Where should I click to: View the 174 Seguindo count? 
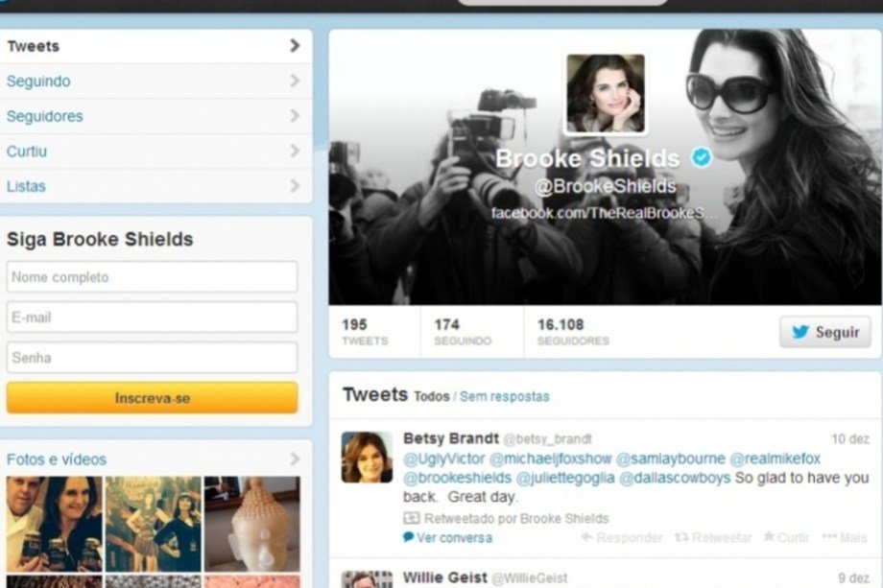(463, 332)
